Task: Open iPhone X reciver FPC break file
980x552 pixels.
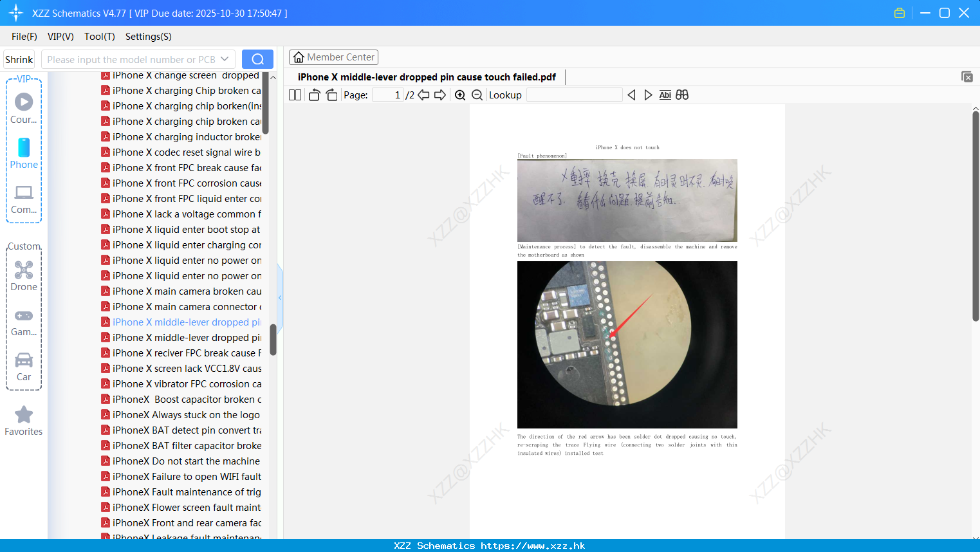Action: 181,353
